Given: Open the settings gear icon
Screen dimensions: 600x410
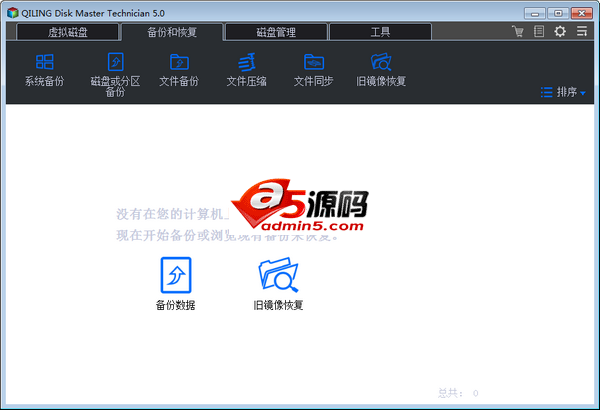Looking at the screenshot, I should [560, 31].
